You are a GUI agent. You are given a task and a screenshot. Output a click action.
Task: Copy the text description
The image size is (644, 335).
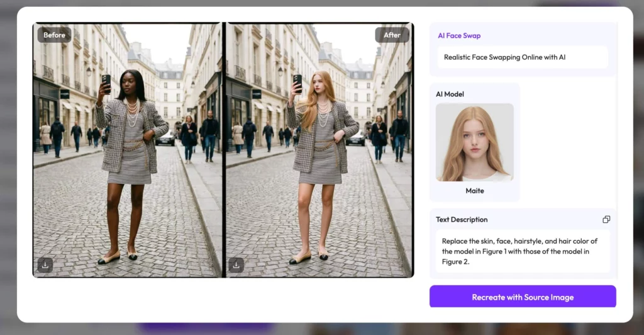(606, 220)
